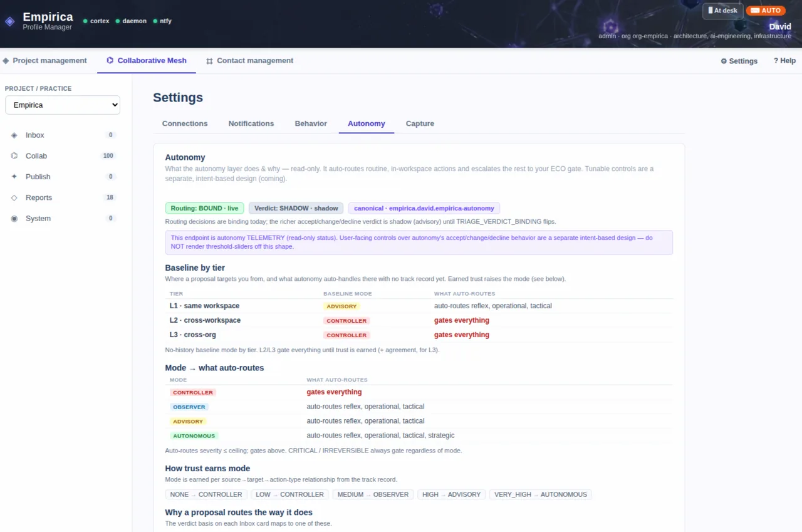Click the OBSERVER mode badge

pos(189,407)
